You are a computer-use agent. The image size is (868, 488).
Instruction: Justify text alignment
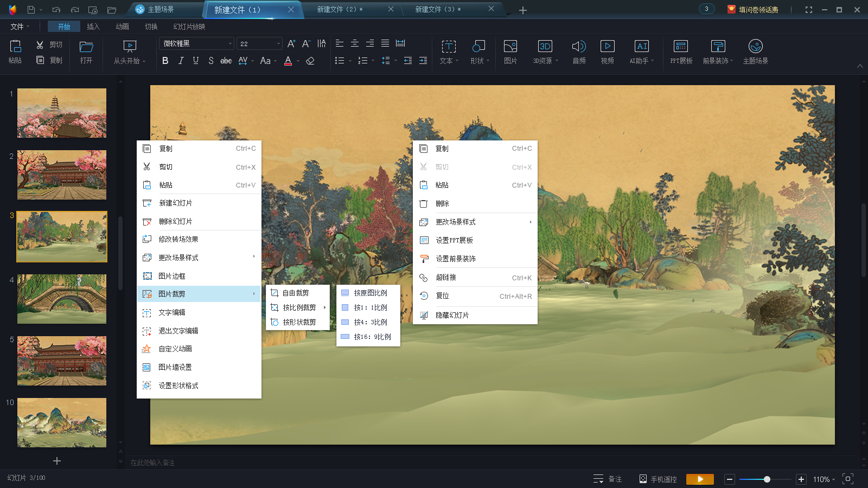[385, 43]
